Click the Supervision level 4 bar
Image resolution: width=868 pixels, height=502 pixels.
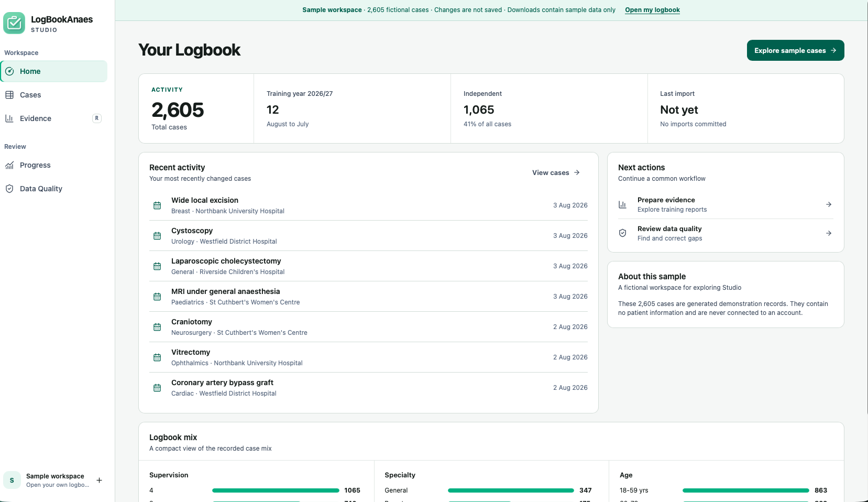(x=276, y=490)
